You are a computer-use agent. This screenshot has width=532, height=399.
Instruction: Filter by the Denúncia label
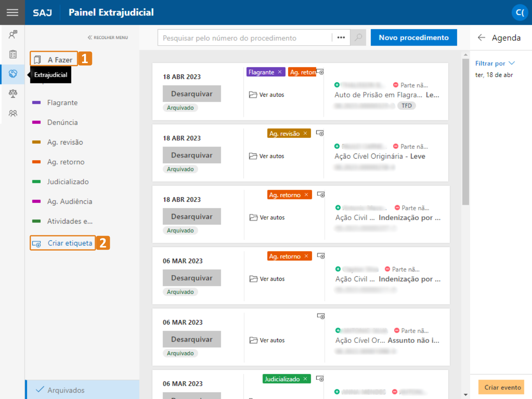click(x=62, y=122)
